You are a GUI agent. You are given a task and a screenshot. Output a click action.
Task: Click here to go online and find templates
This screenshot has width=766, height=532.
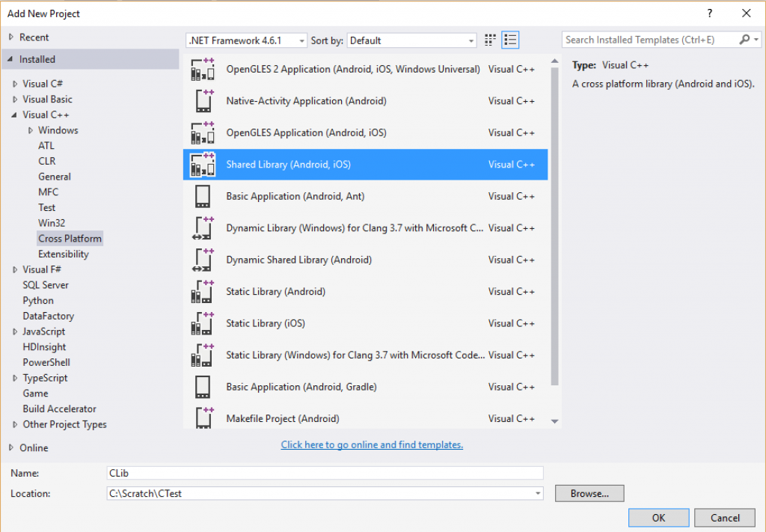point(372,444)
